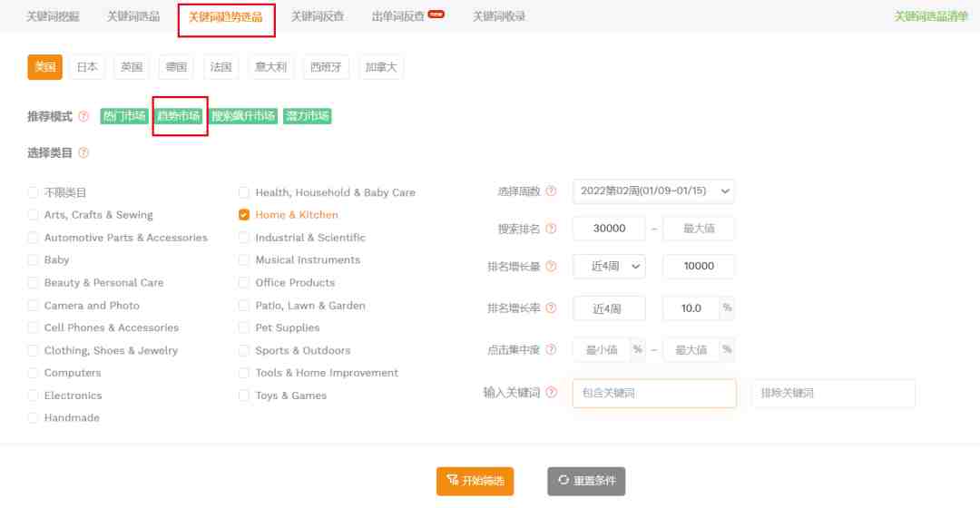980x508 pixels.
Task: Open help icon beside 搜索排名
Action: 551,229
